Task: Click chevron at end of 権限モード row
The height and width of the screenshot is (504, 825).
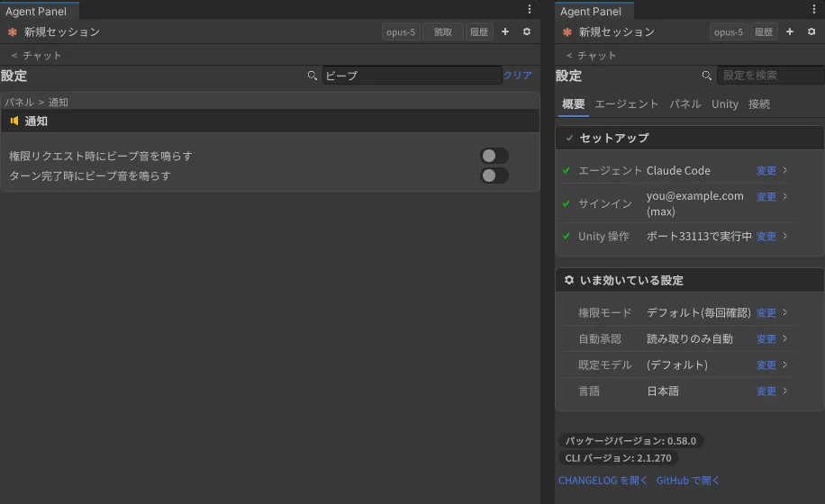Action: coord(785,312)
